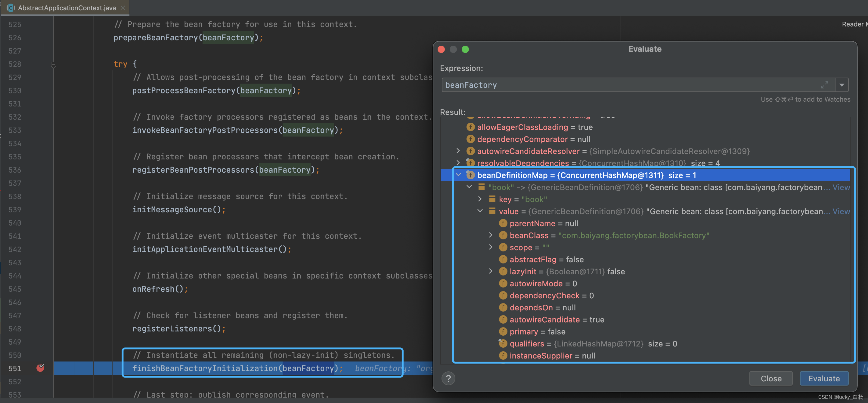The image size is (868, 403).
Task: Click field icon of dependencyComparator
Action: (x=470, y=139)
